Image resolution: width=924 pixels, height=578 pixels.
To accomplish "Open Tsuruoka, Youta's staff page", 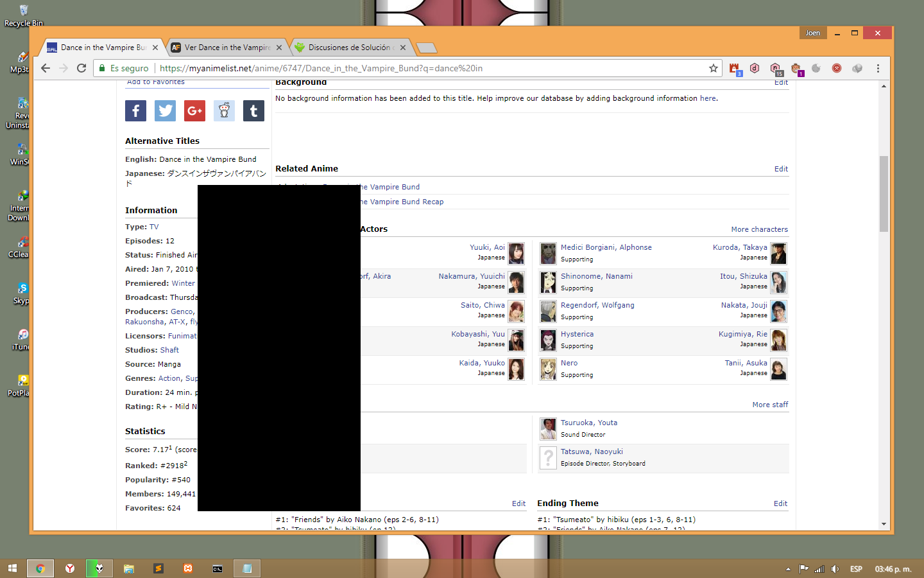I will tap(589, 423).
